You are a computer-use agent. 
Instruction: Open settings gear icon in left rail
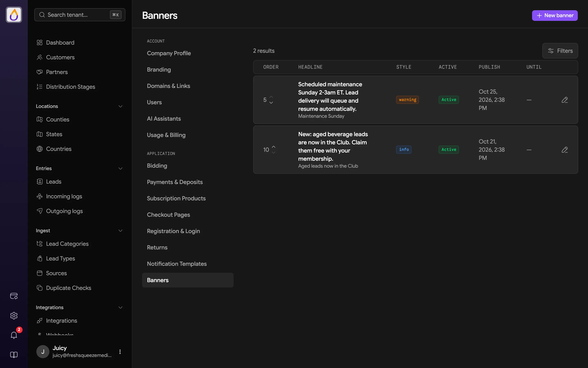pyautogui.click(x=14, y=315)
